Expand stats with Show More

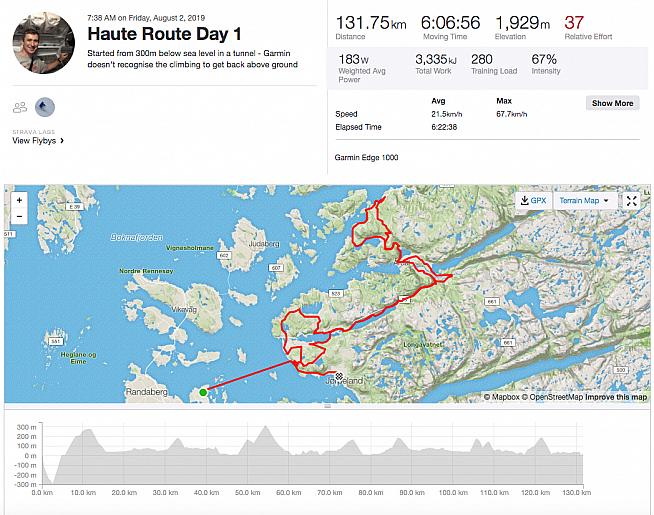pos(612,103)
